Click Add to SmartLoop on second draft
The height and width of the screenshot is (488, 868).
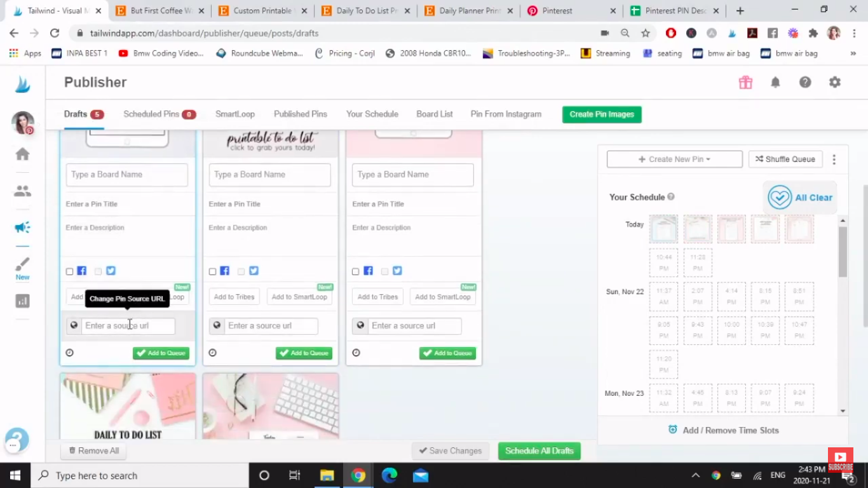(299, 297)
